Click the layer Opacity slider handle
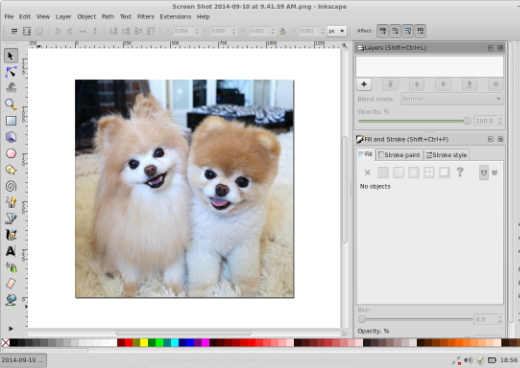520x368 pixels. [467, 121]
